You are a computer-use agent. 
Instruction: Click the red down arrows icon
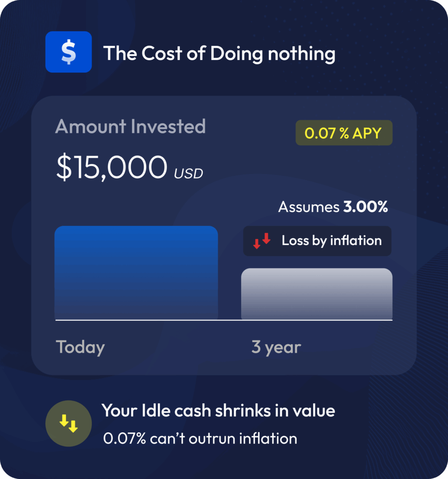click(262, 241)
